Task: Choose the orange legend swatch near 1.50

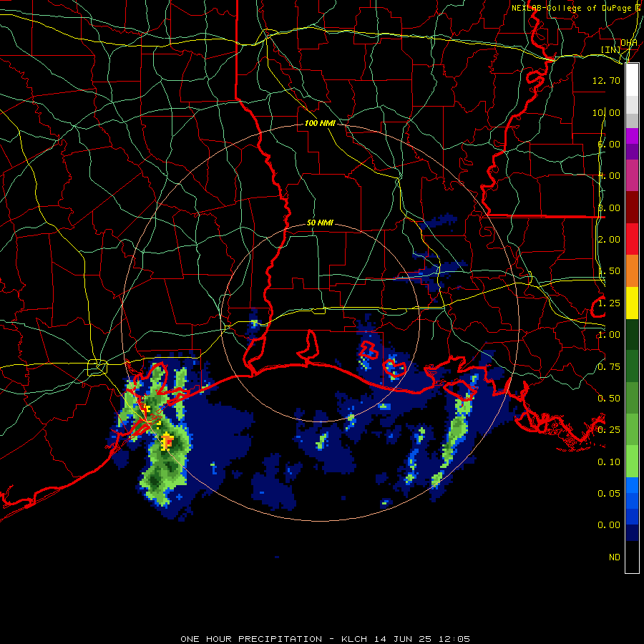Action: coord(632,270)
